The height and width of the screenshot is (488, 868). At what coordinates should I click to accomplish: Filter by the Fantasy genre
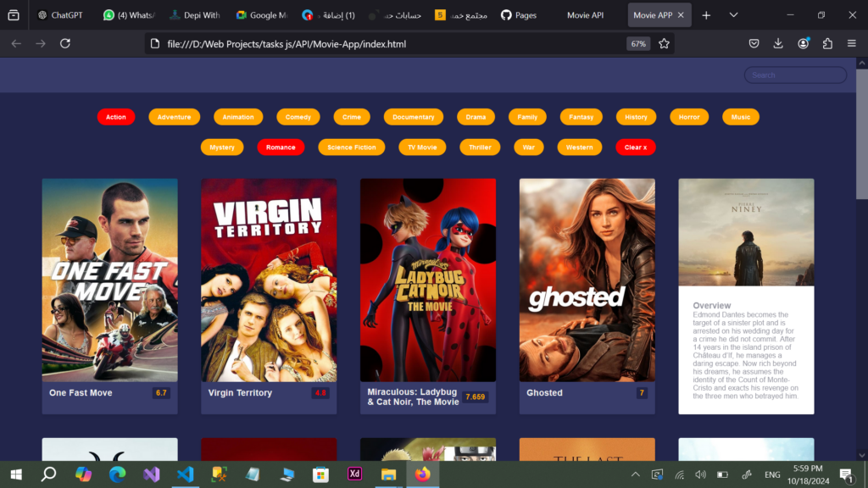click(581, 117)
